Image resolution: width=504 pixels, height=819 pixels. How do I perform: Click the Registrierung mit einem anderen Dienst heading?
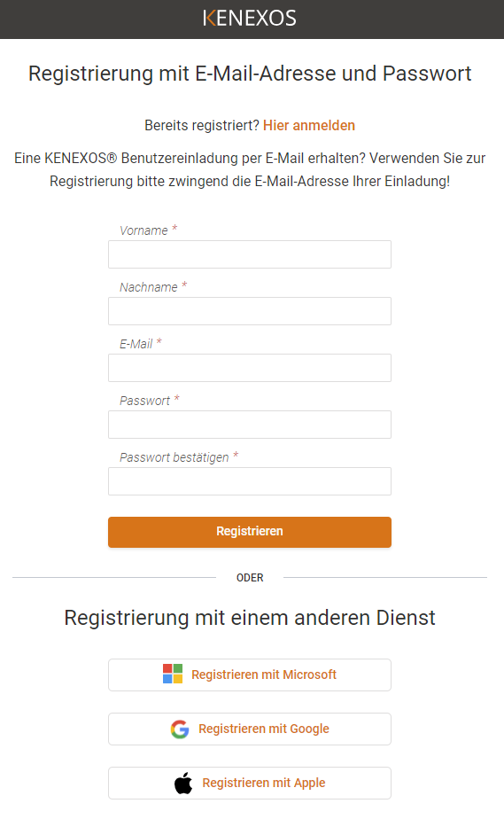tap(250, 618)
